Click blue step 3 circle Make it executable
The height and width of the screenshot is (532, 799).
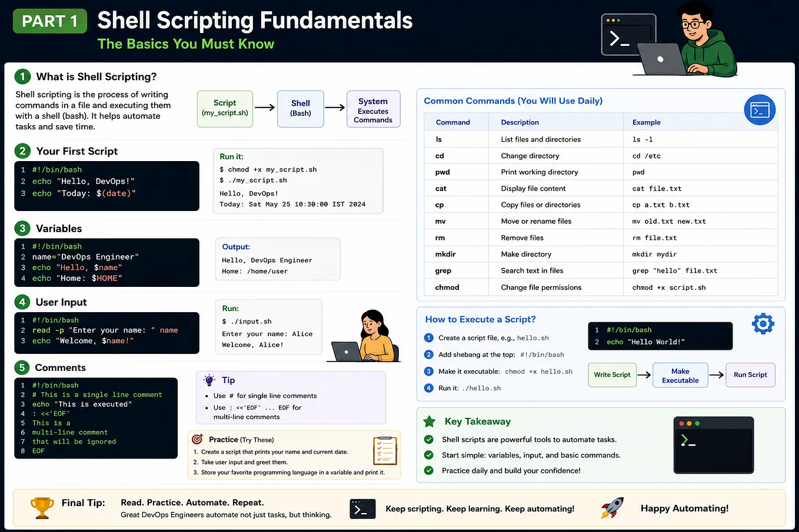pos(429,372)
